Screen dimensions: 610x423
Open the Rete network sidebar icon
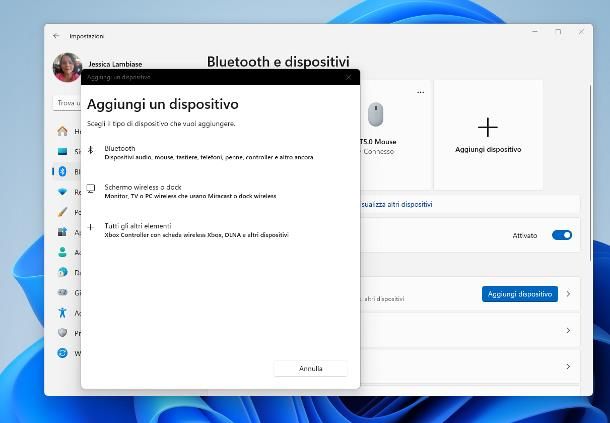[62, 192]
